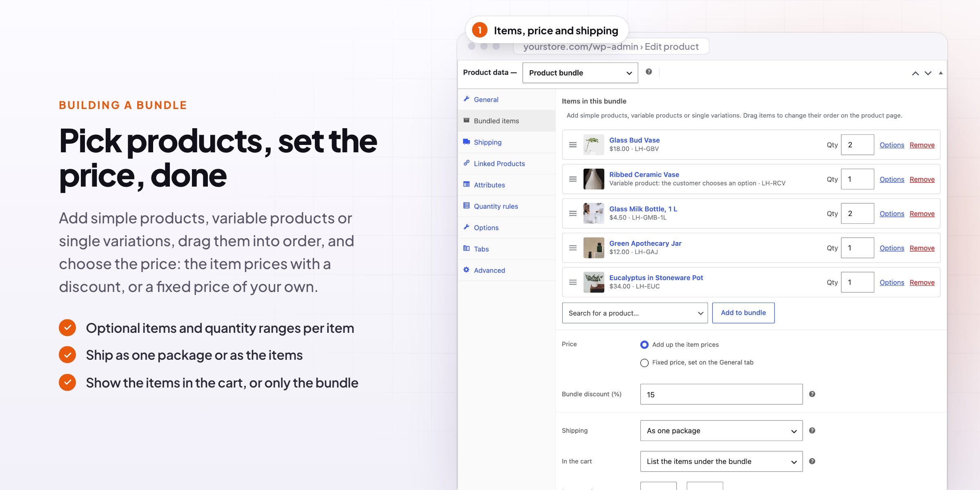Open the Options tab in sidebar

click(506, 227)
